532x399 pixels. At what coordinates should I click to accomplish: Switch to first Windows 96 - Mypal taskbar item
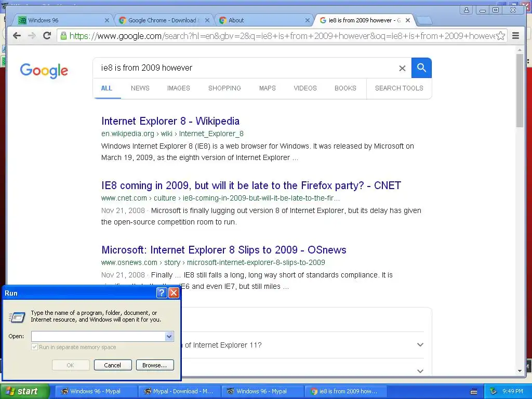tap(96, 392)
